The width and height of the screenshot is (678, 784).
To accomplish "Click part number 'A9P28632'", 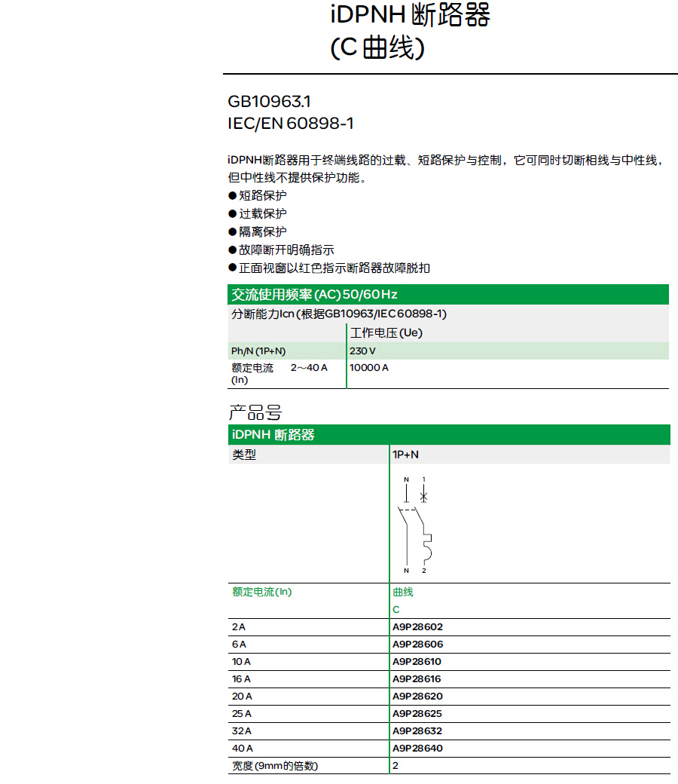I will (417, 731).
